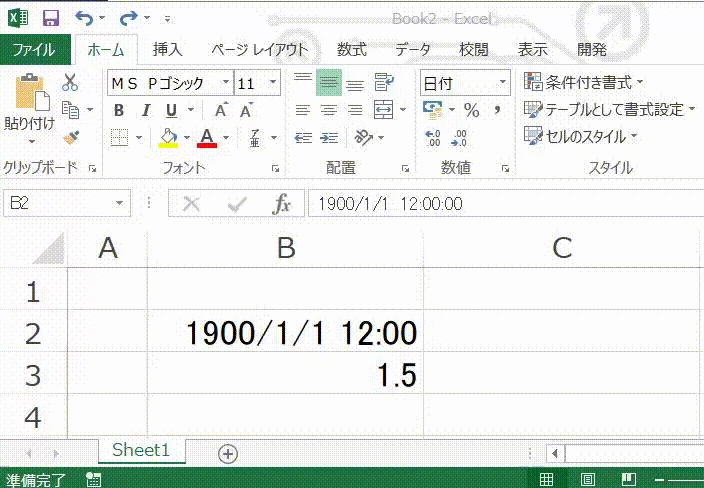Open the number format 日付 dropdown
Screen dimensions: 704x488
pyautogui.click(x=502, y=83)
